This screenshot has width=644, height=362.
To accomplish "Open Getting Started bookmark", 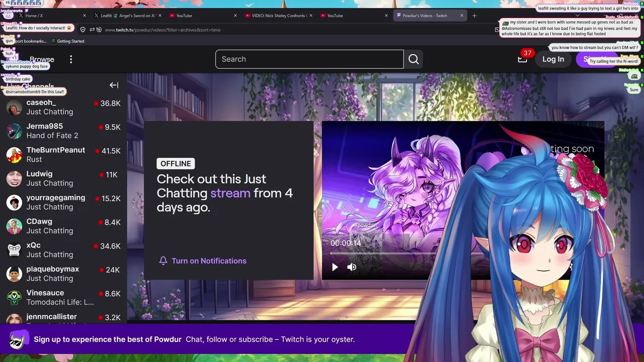I will click(67, 41).
